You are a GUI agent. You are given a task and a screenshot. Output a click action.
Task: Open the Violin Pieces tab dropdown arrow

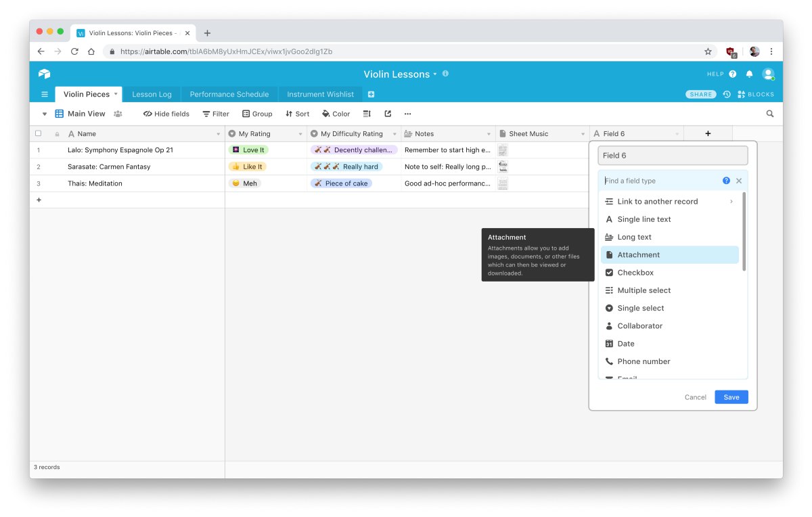click(116, 94)
